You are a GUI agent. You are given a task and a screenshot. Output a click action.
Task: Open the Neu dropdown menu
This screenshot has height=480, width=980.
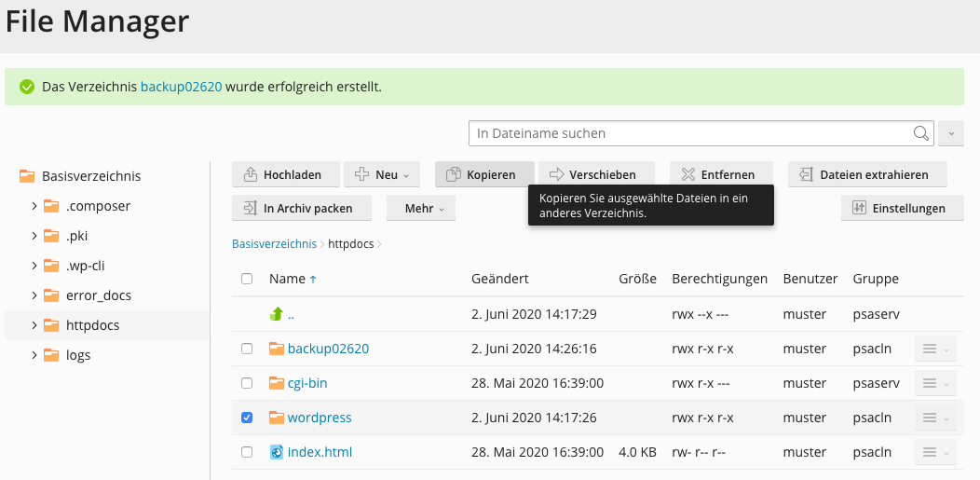[x=382, y=174]
